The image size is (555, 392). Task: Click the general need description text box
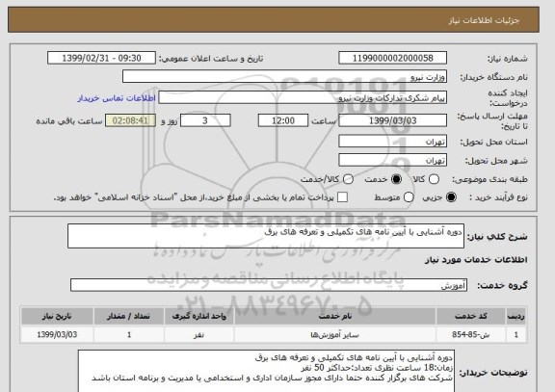(x=266, y=236)
